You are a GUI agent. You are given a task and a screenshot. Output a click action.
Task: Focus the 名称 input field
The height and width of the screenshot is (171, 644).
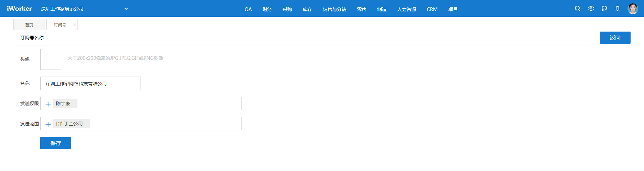click(x=91, y=83)
